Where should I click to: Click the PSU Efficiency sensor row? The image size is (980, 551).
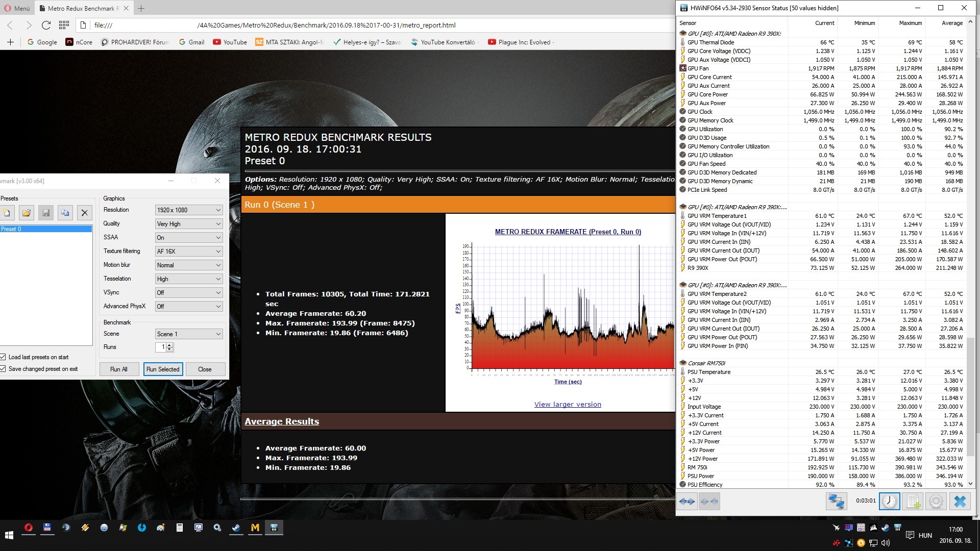click(821, 485)
